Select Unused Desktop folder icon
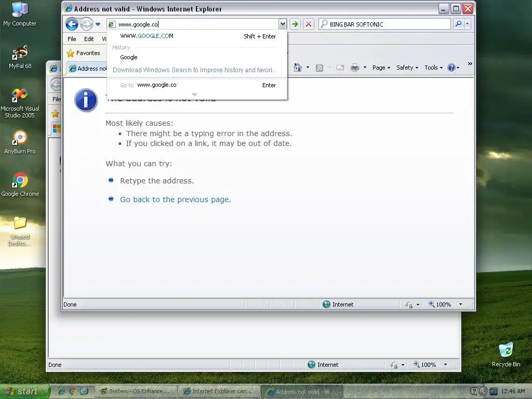Viewport: 532px width, 399px height. [20, 231]
